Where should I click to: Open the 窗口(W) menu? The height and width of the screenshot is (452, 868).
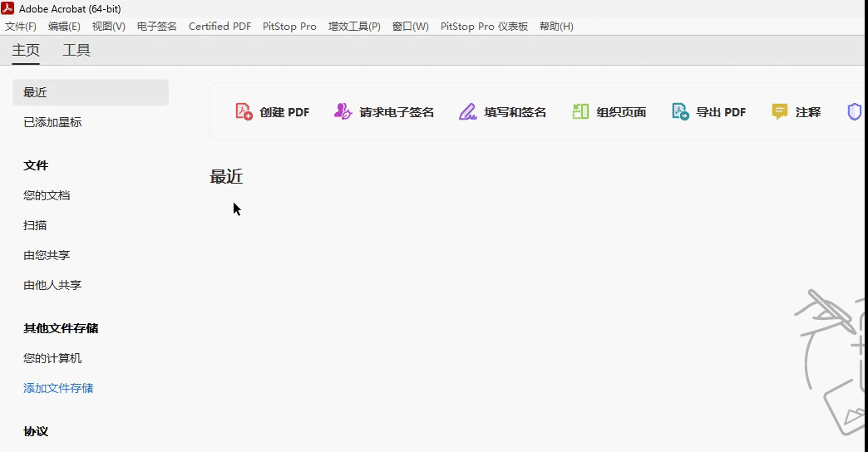[410, 27]
